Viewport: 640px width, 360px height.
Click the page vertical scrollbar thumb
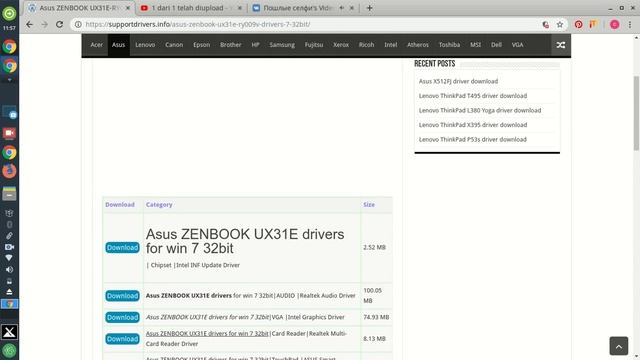coord(636,113)
